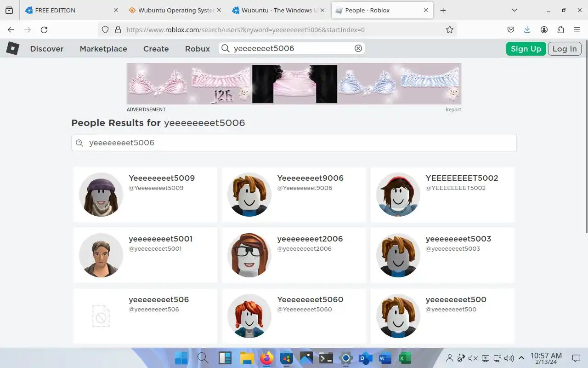Report the advertisement
Screen dimensions: 588x368
tap(453, 109)
